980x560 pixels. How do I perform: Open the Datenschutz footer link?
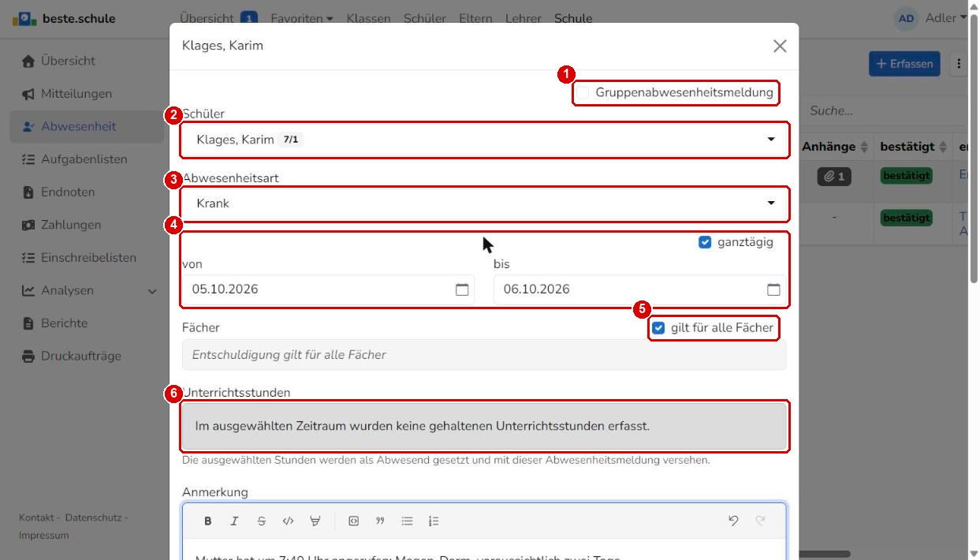[x=93, y=517]
